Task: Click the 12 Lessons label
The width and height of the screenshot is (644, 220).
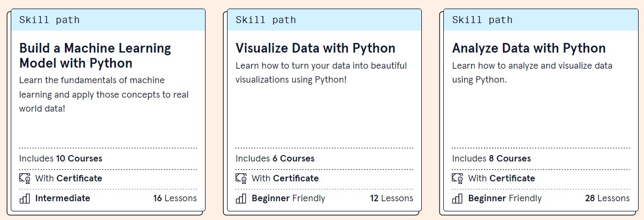Action: 391,198
